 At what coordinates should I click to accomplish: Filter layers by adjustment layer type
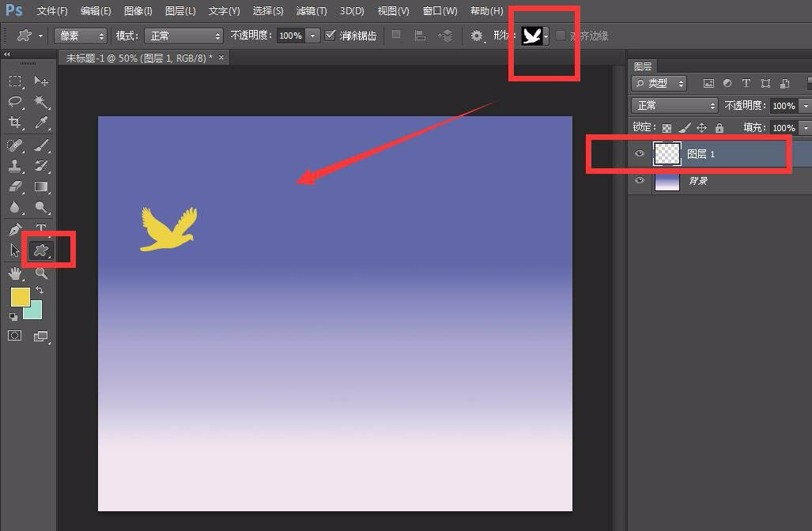pyautogui.click(x=727, y=83)
